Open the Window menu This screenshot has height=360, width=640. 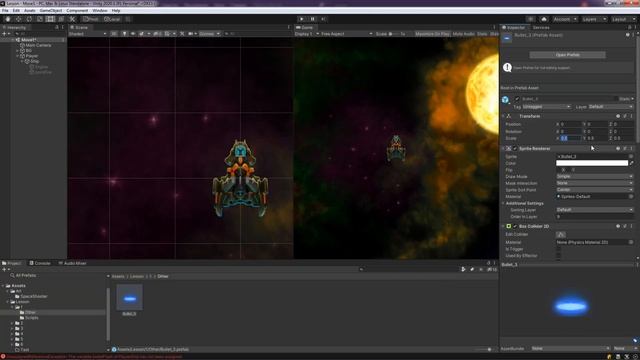pos(100,11)
